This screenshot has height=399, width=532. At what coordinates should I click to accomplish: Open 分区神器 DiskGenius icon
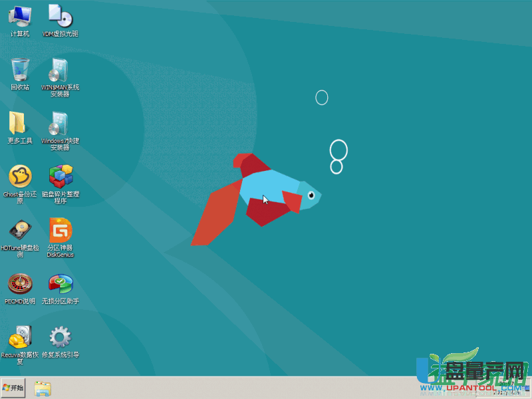(60, 231)
